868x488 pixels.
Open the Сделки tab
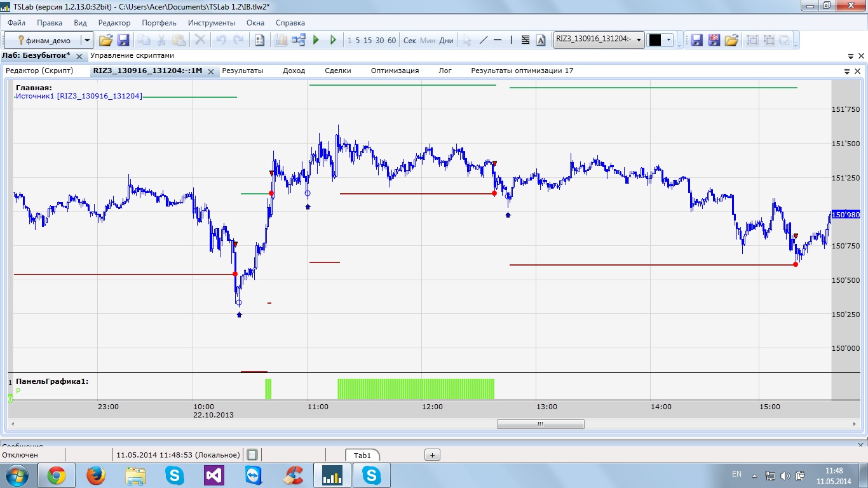(337, 71)
